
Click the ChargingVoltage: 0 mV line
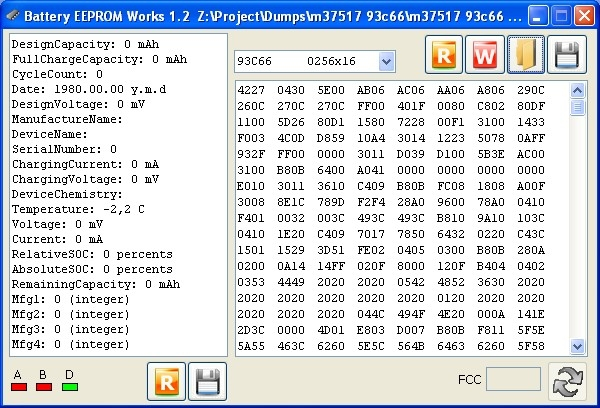tap(85, 179)
